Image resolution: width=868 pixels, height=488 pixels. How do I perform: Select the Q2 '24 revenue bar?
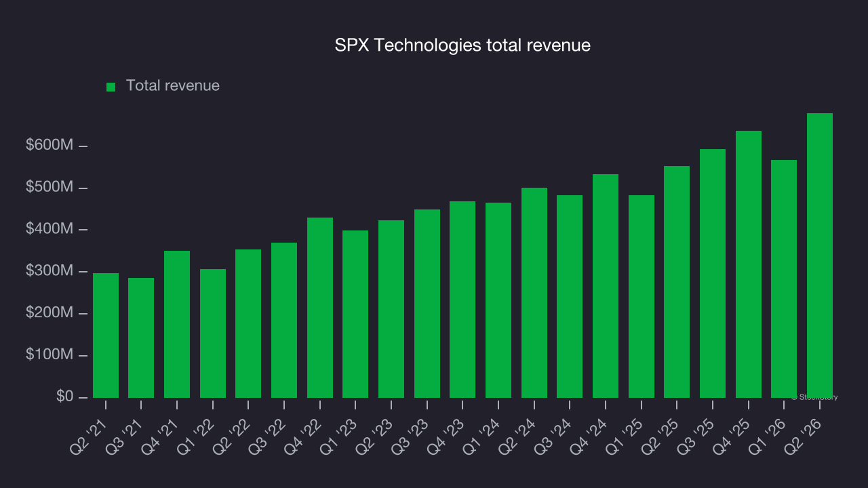(x=534, y=293)
